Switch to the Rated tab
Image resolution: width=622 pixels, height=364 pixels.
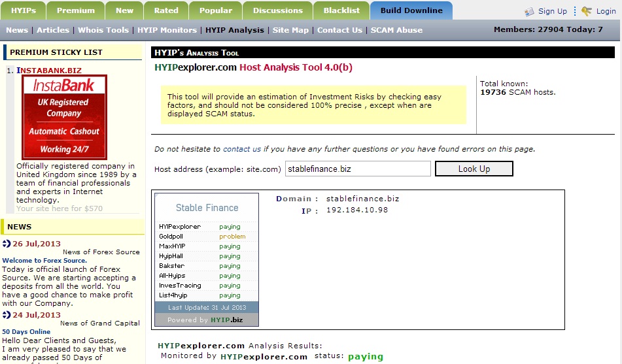(x=166, y=10)
